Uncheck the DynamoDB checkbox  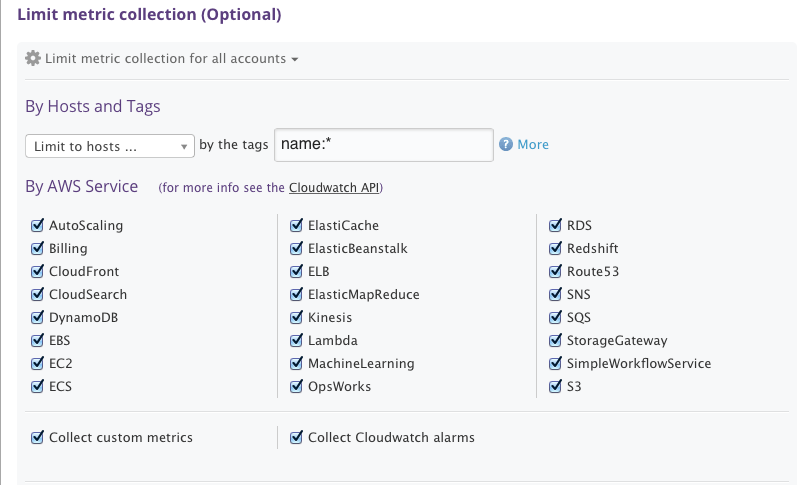37,317
